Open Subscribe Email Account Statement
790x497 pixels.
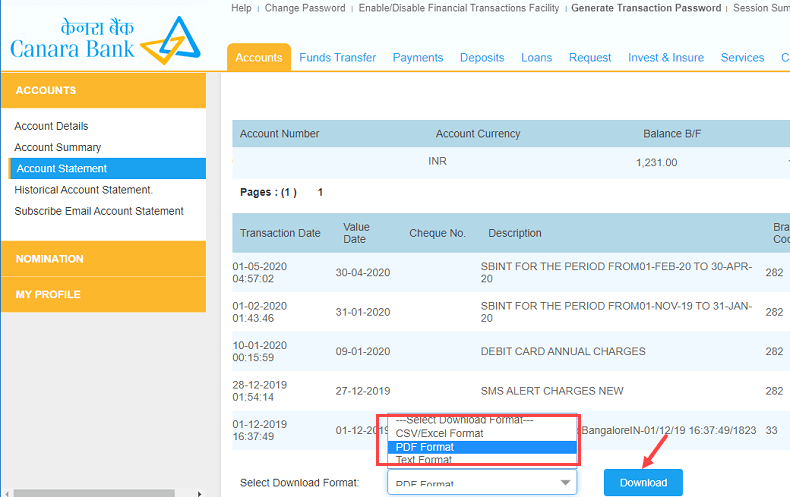click(x=99, y=211)
